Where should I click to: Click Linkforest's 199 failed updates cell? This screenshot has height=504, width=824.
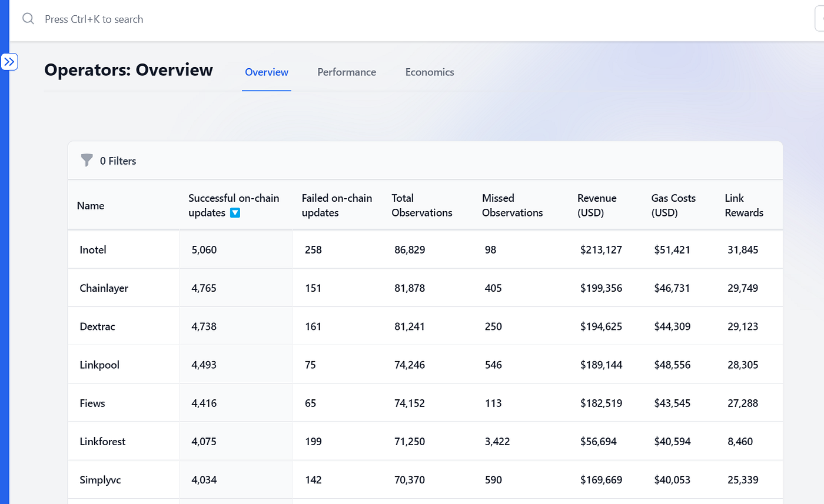(x=313, y=442)
